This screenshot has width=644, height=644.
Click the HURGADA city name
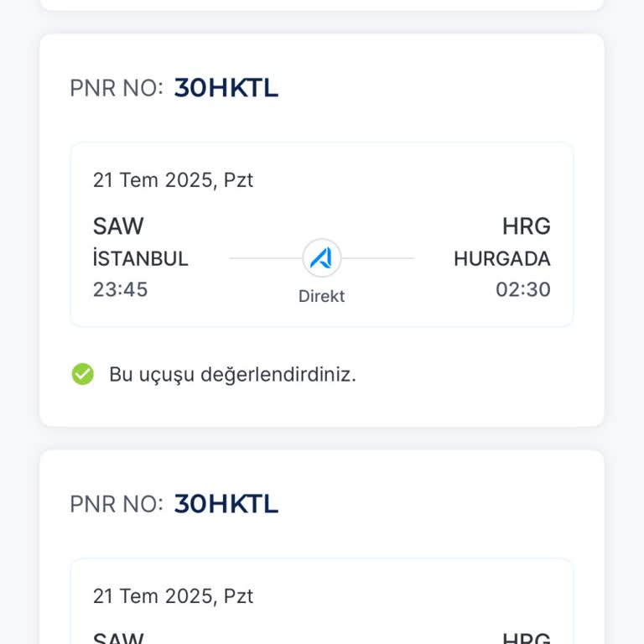(x=501, y=258)
